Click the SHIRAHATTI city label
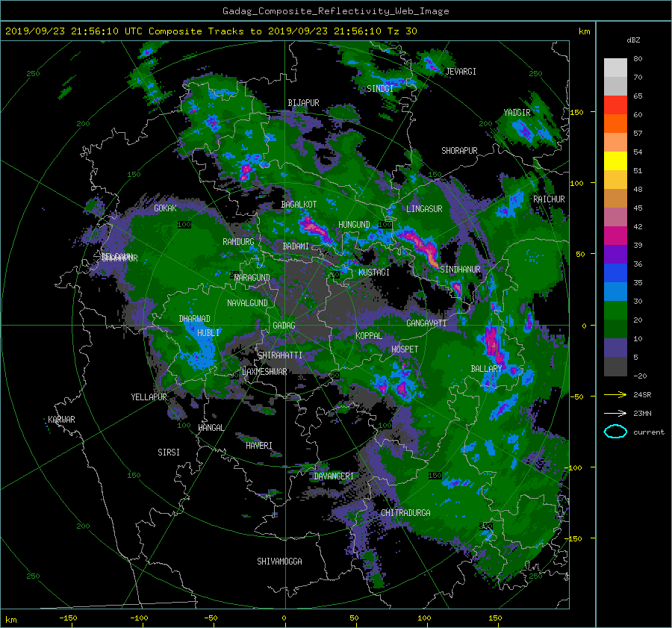The image size is (672, 628). pyautogui.click(x=280, y=355)
